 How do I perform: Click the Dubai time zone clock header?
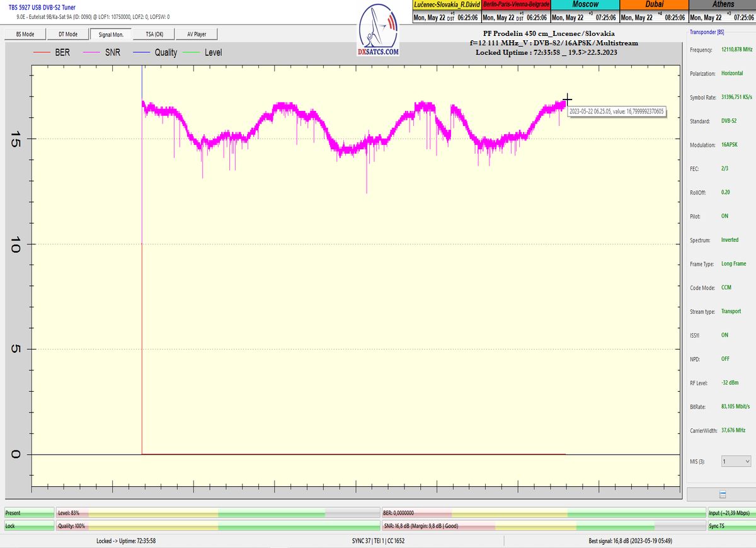[x=654, y=4]
